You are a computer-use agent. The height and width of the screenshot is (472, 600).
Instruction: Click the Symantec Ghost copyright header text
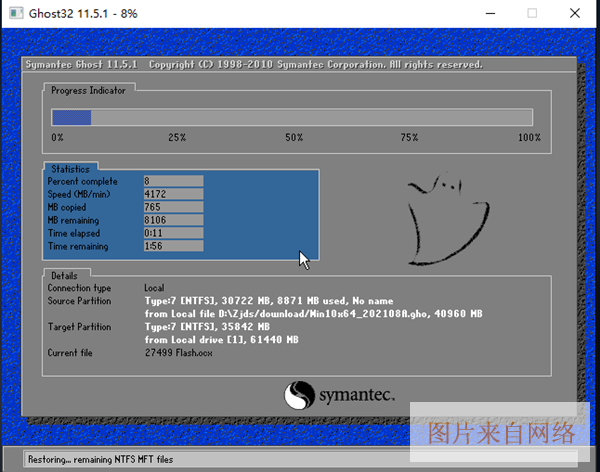tap(252, 65)
